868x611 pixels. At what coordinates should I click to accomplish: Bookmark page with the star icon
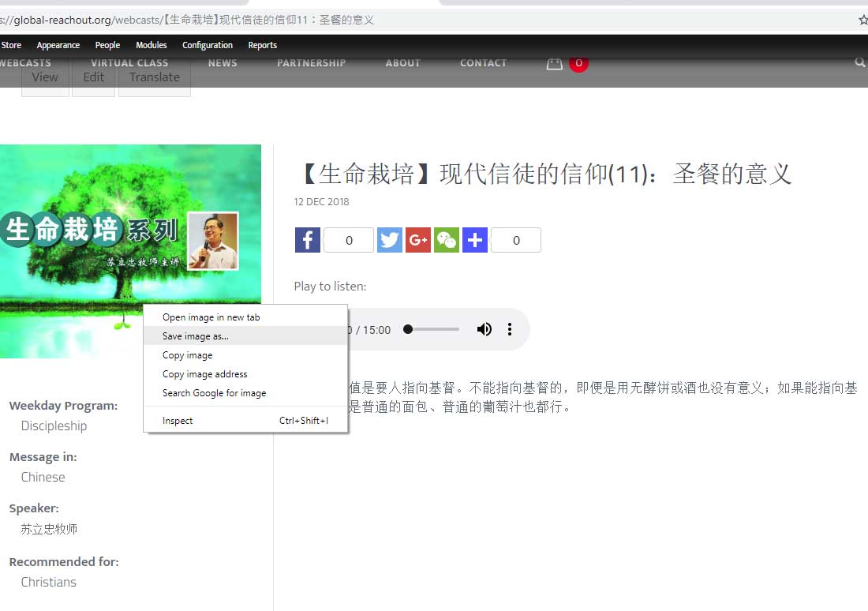click(863, 20)
